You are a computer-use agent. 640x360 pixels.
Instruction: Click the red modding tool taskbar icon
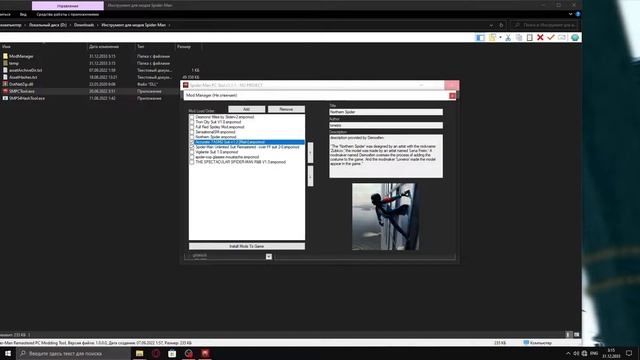coord(205,353)
